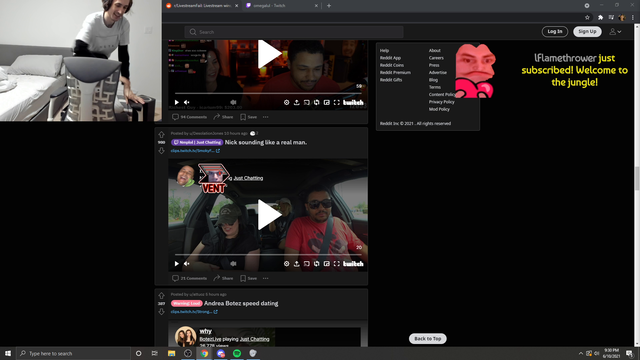Downvote the 'Andrea Botez speed dating' post
640x360 pixels.
(x=161, y=312)
